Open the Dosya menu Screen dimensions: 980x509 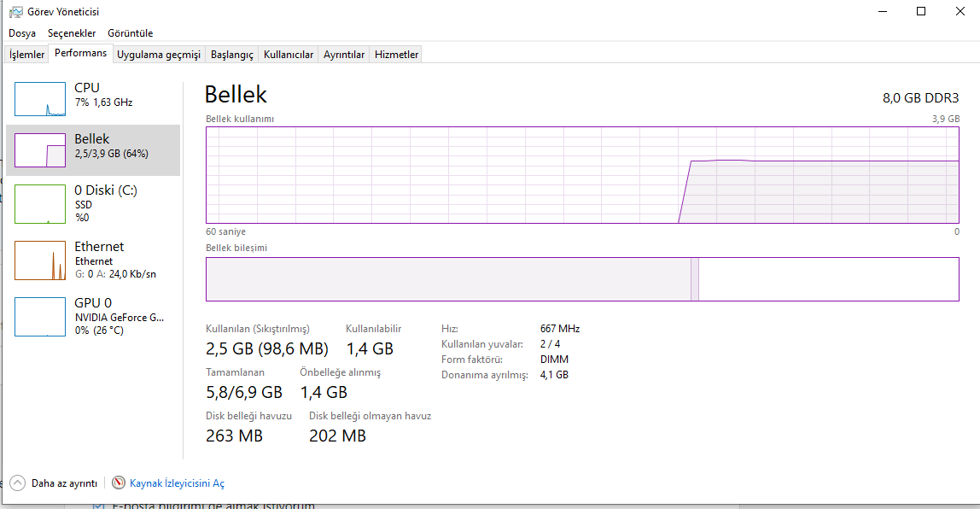[22, 33]
